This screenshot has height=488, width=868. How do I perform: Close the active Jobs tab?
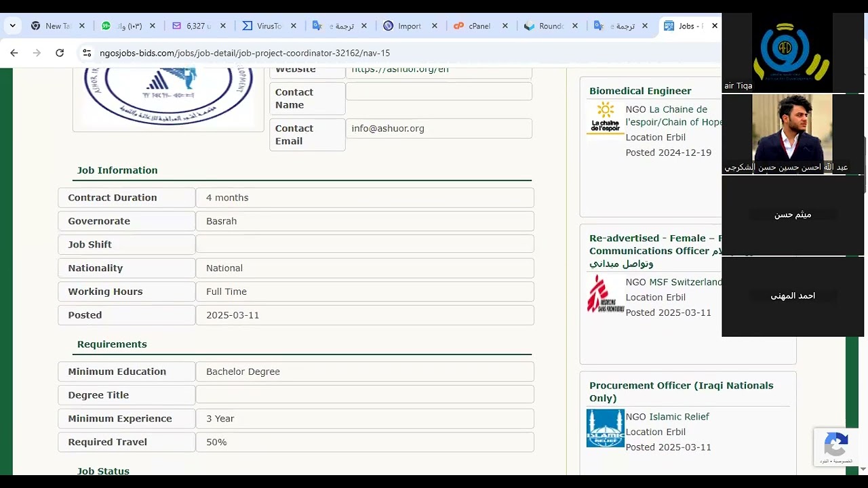pos(714,26)
